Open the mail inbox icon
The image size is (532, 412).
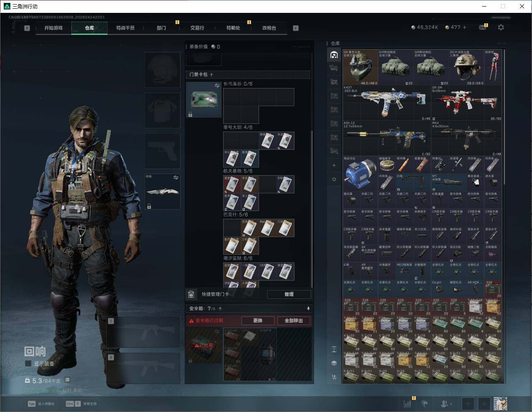point(483,27)
